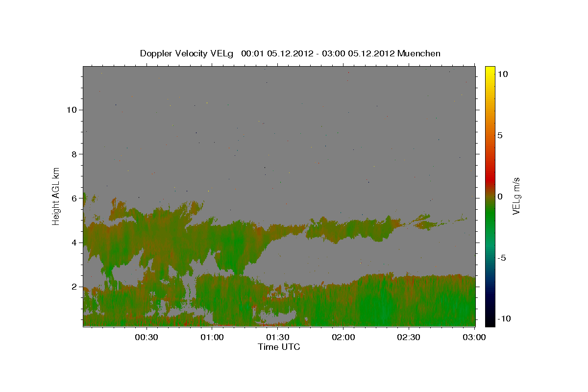This screenshot has width=588, height=392.
Task: Click the colorbar value -5 label
Action: pyautogui.click(x=501, y=258)
